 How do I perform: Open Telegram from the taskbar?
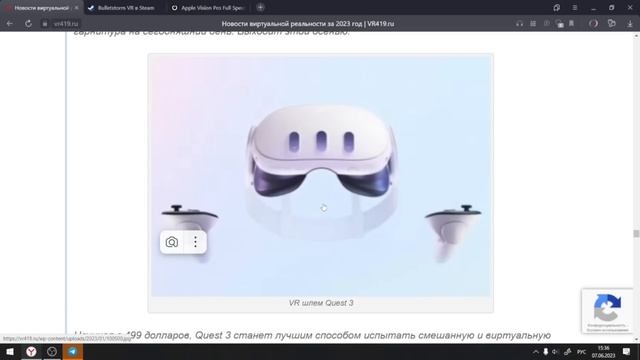pyautogui.click(x=72, y=351)
